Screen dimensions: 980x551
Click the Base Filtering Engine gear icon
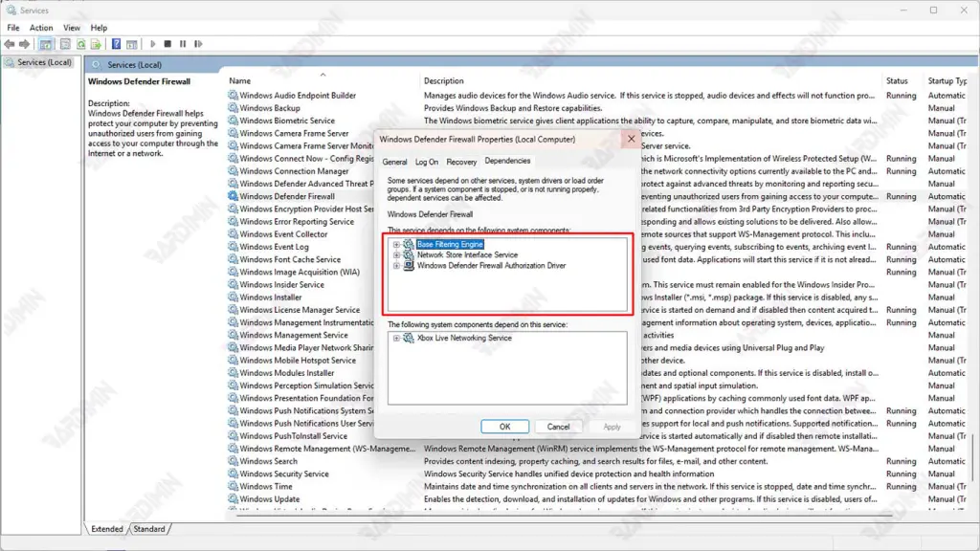(x=408, y=244)
